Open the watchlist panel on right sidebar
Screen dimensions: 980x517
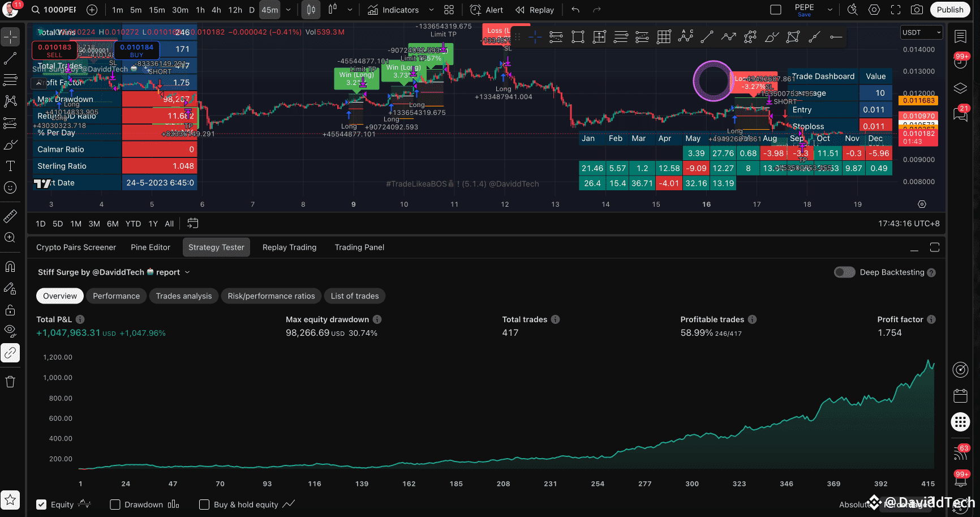tap(960, 36)
